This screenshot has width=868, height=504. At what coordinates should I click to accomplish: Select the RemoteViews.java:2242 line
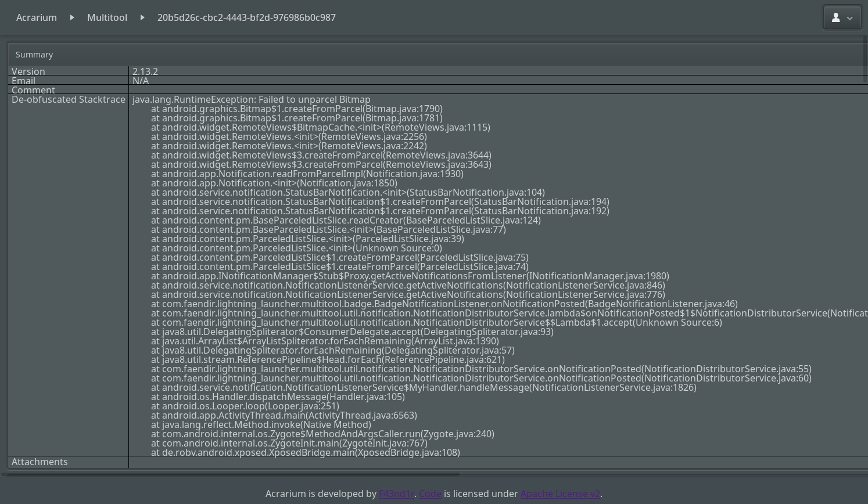pyautogui.click(x=289, y=146)
